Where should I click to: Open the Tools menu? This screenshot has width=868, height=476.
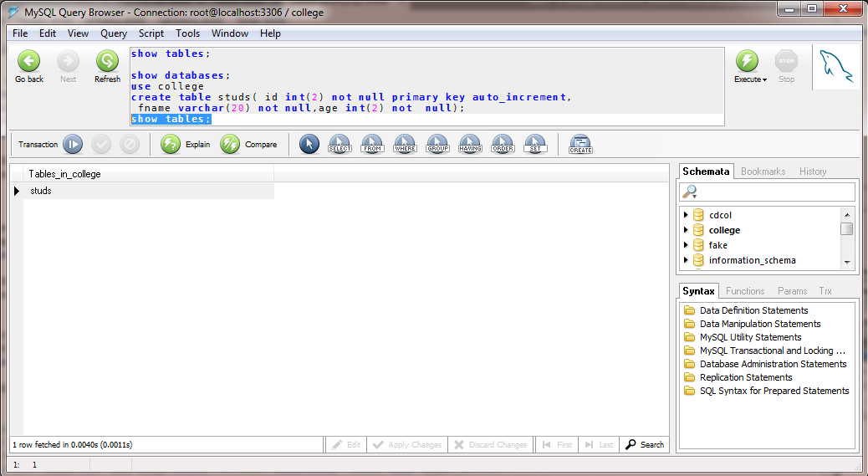click(187, 33)
